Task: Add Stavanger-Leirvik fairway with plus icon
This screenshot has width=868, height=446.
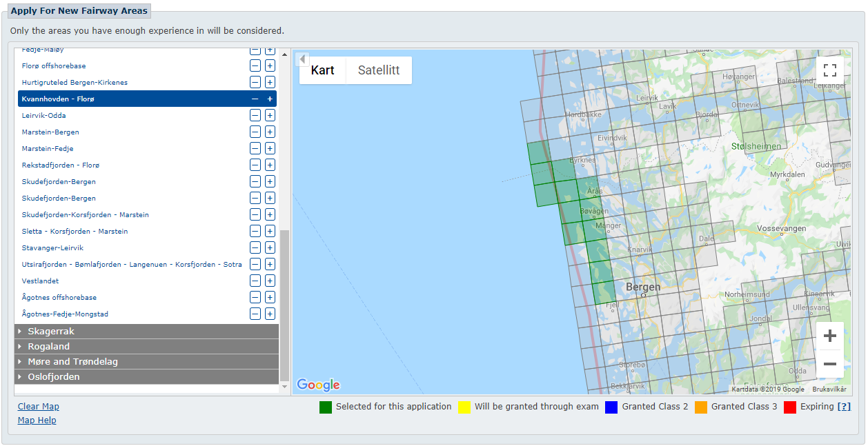Action: 270,248
